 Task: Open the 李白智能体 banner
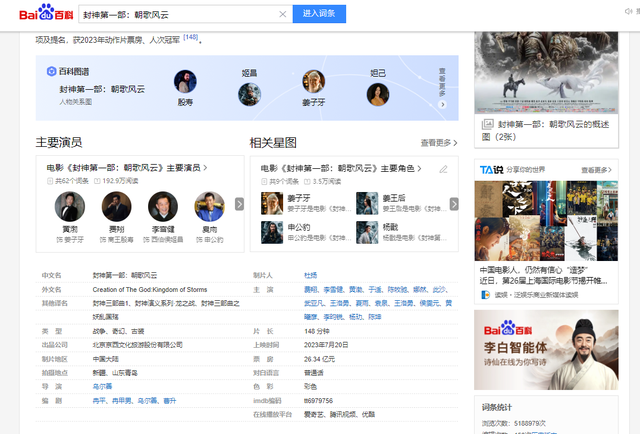click(546, 350)
